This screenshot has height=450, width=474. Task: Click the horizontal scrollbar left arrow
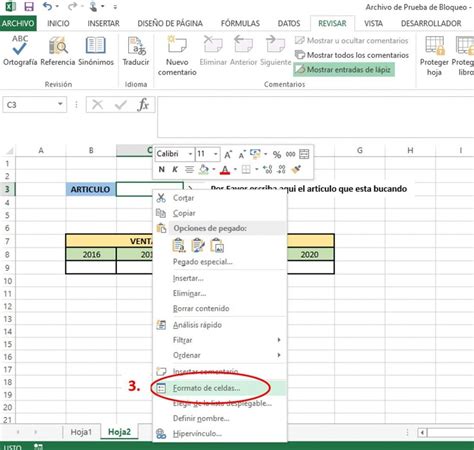tap(422, 433)
